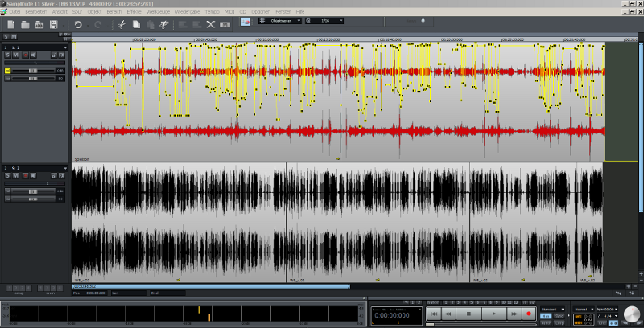The width and height of the screenshot is (644, 328).
Task: Lock track 1 with the padlock icon
Action: pos(54,55)
